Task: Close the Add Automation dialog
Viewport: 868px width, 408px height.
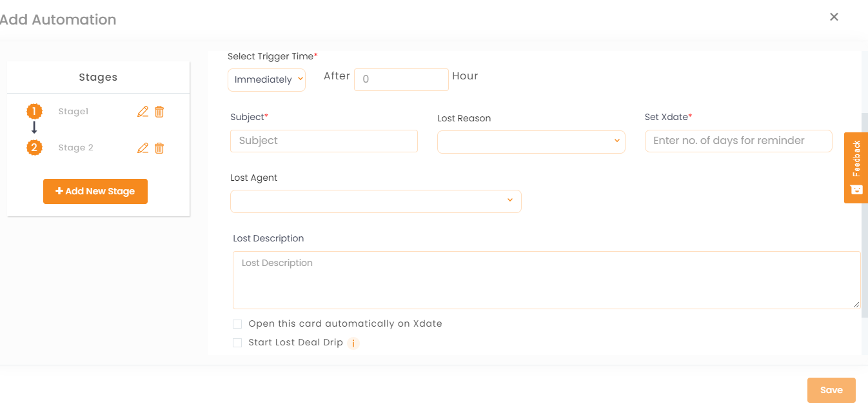Action: pos(834,17)
